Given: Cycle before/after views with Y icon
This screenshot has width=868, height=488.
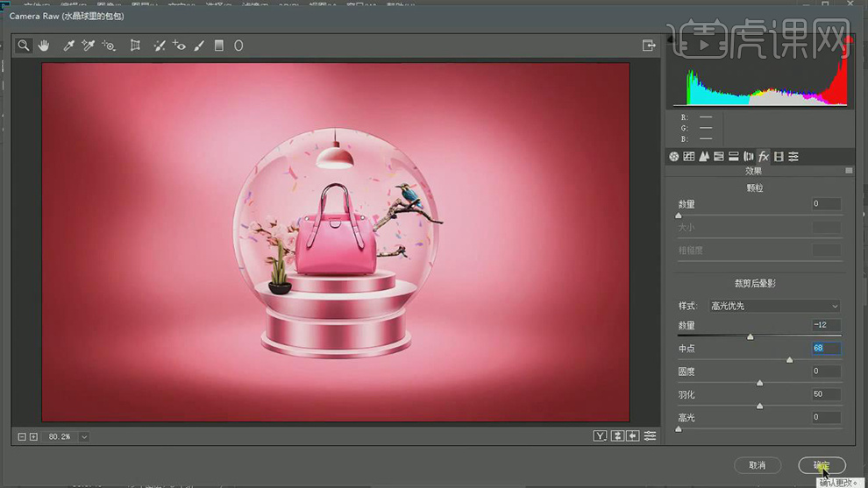Looking at the screenshot, I should click(600, 436).
